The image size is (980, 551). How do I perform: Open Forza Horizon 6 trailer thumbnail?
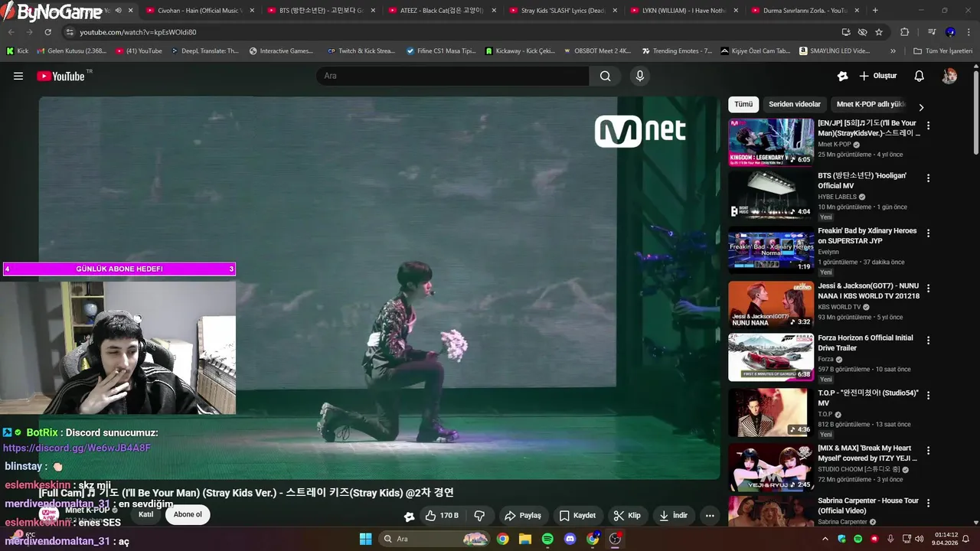click(x=771, y=357)
